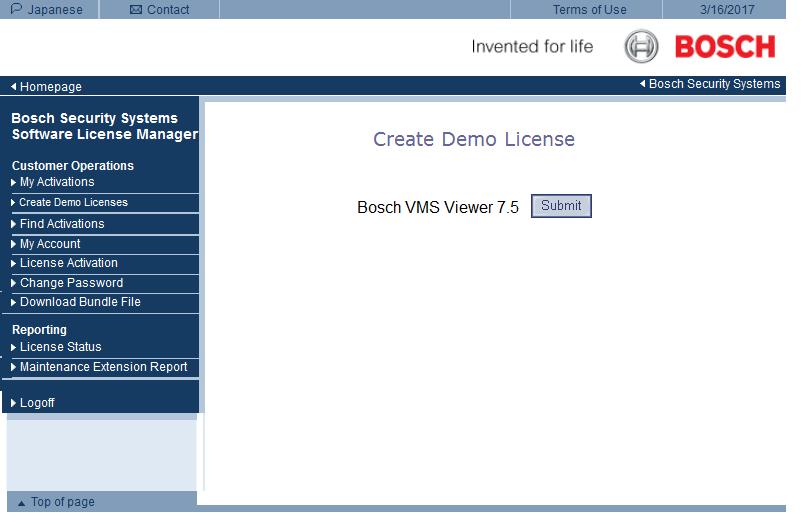
Task: Open Download Bundle File
Action: pos(80,302)
